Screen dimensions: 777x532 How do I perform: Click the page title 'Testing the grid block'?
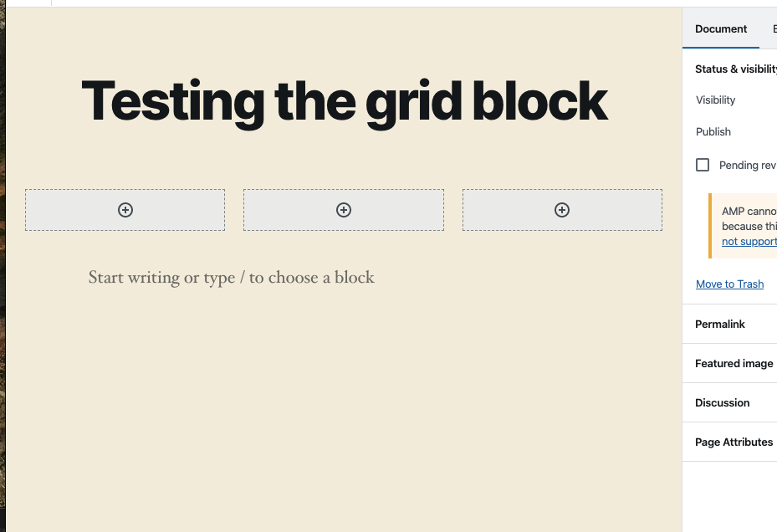pyautogui.click(x=344, y=100)
